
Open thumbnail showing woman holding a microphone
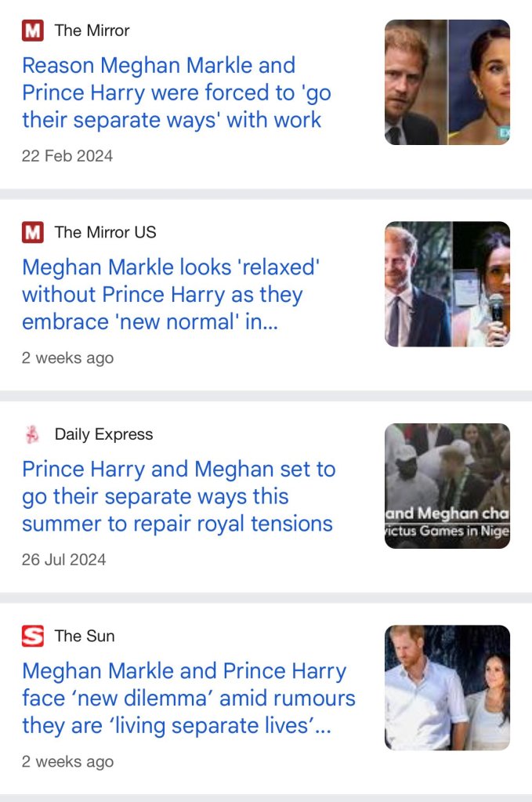[x=447, y=284]
